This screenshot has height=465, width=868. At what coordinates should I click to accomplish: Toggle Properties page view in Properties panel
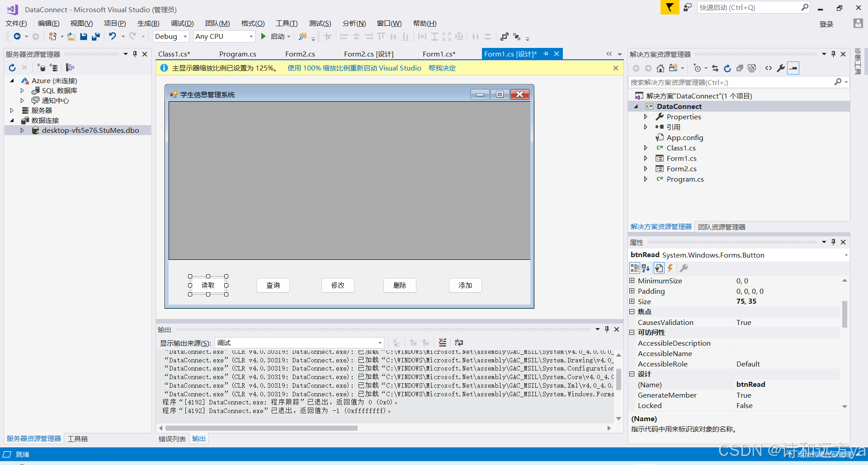pos(659,268)
